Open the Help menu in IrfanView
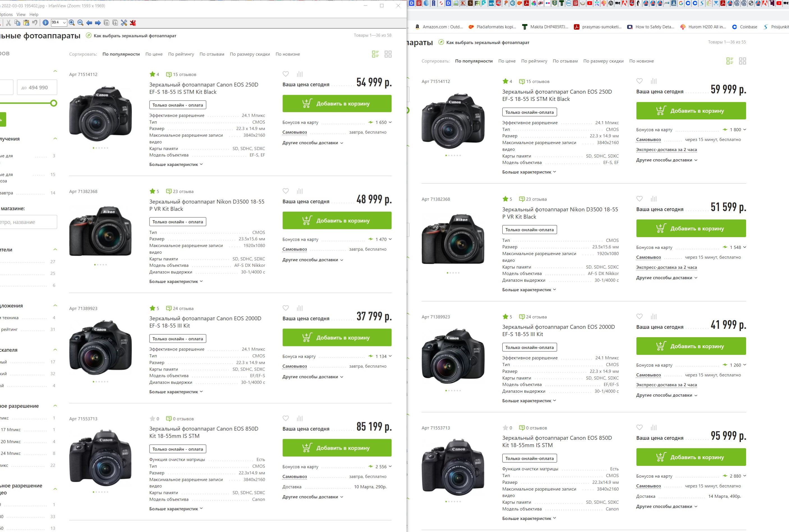The height and width of the screenshot is (532, 789). (34, 14)
